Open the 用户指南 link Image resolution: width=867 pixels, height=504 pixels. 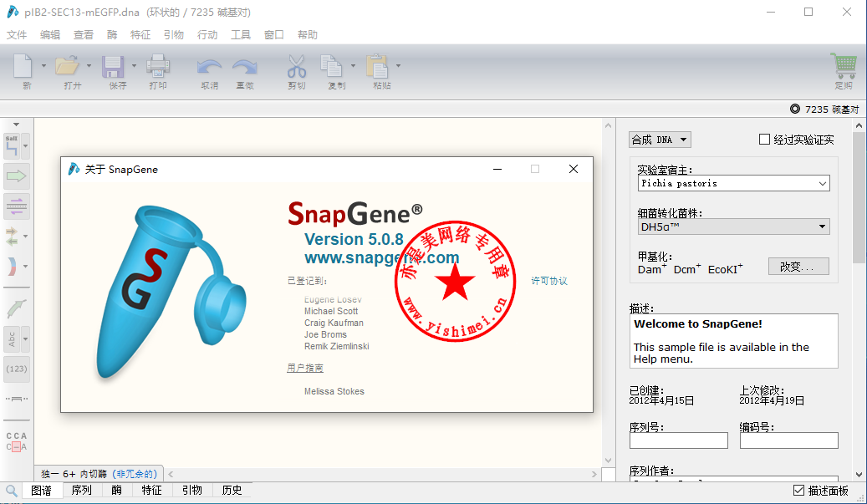point(305,368)
